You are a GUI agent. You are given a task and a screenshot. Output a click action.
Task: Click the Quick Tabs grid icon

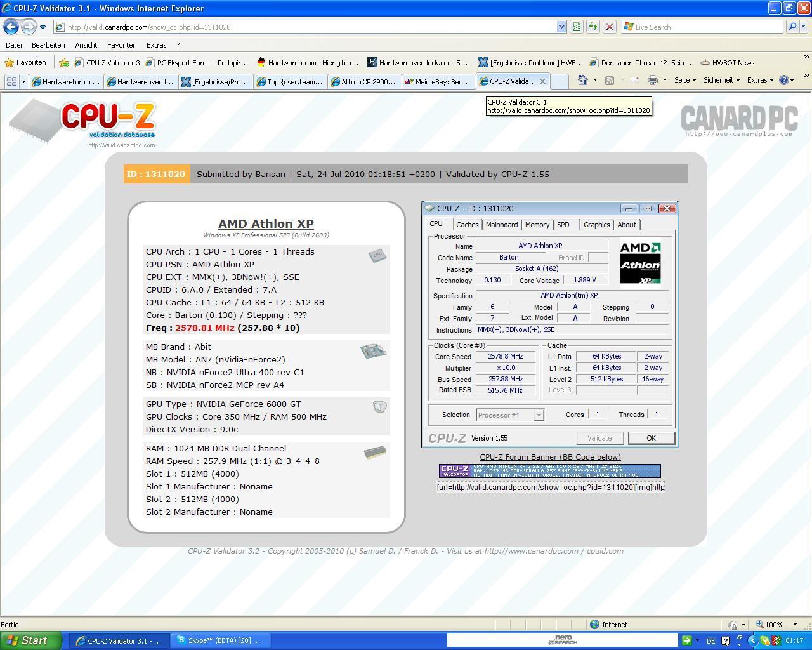click(11, 81)
